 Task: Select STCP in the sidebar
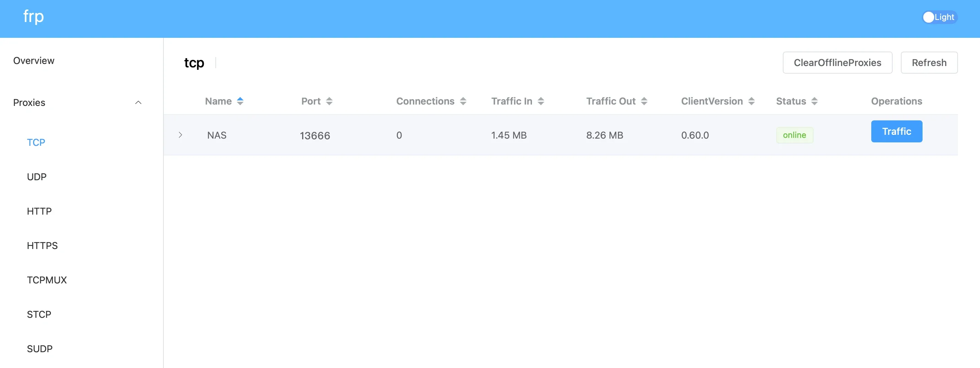tap(39, 314)
